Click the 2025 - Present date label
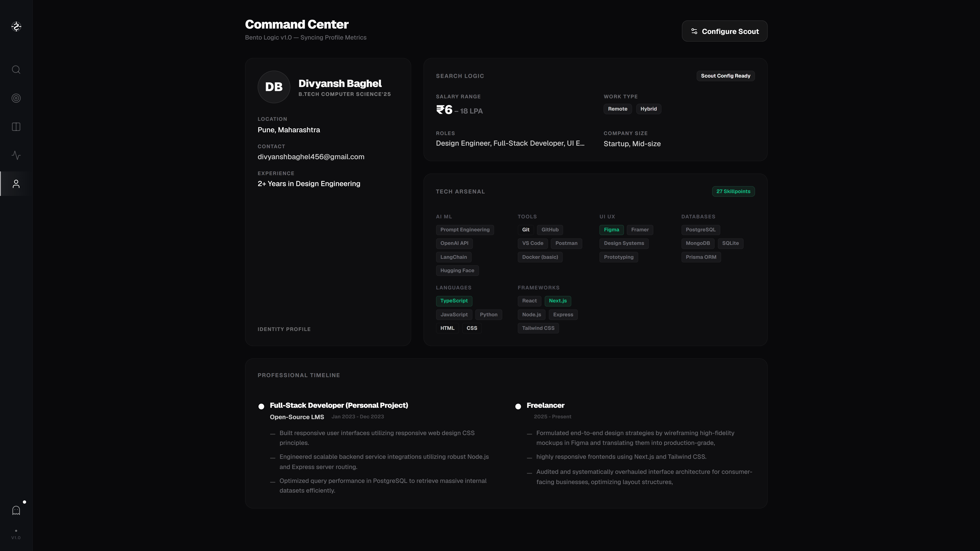The height and width of the screenshot is (551, 980). tap(552, 417)
